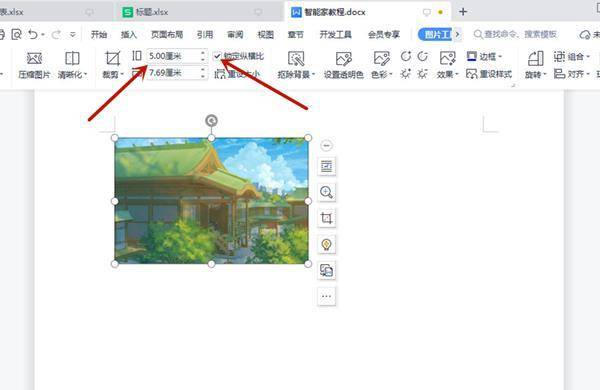Collapse the floating picture toolbar minus button
The image size is (600, 390).
pyautogui.click(x=326, y=145)
